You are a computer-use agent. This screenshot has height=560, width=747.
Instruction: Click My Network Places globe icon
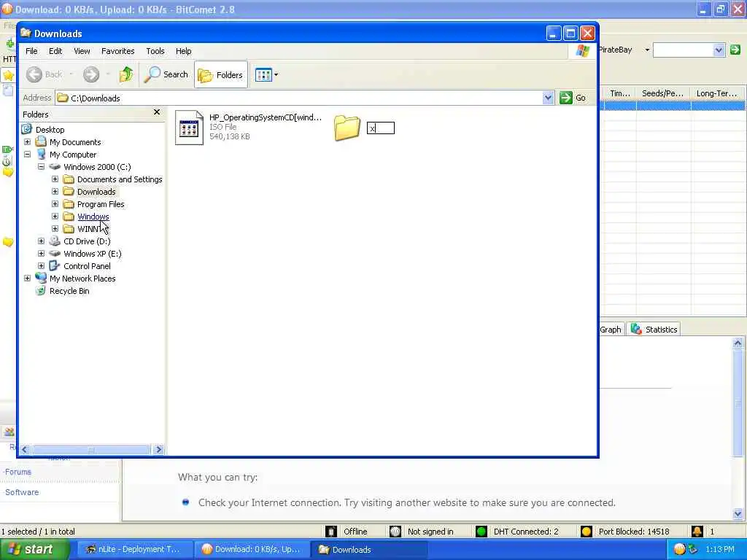pyautogui.click(x=41, y=278)
